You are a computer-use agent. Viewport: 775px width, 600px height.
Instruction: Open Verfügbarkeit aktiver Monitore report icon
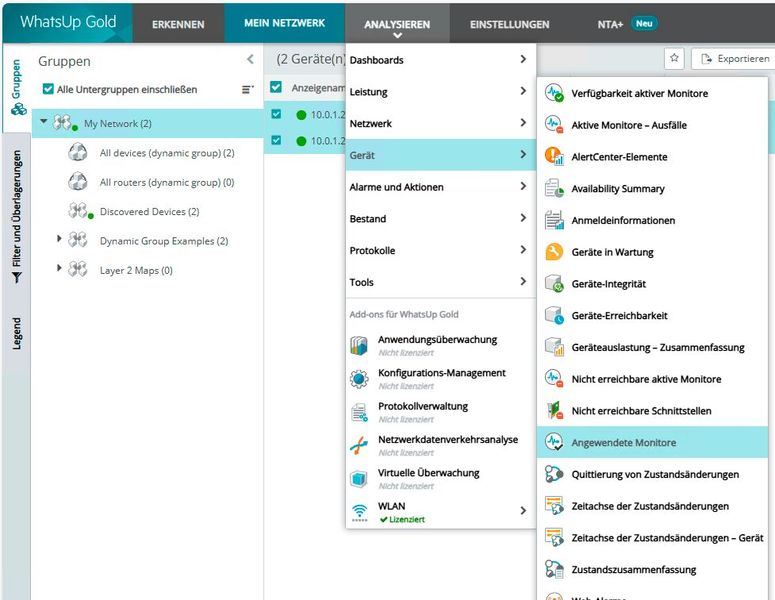(554, 93)
